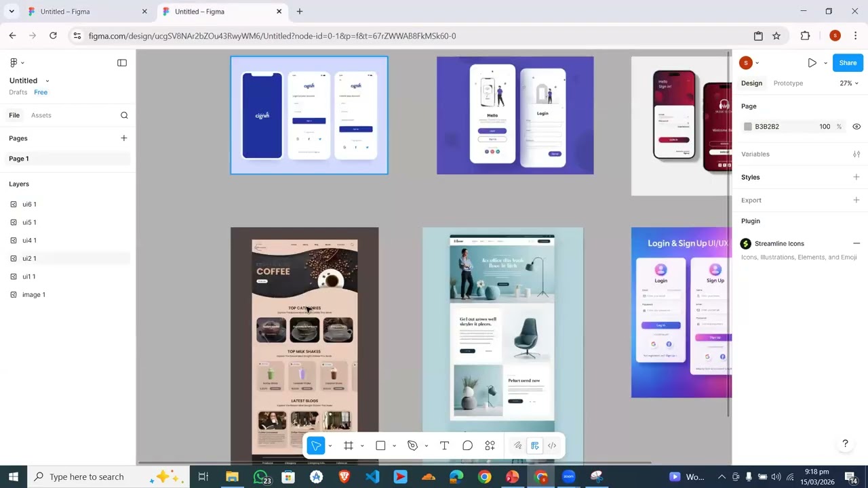This screenshot has width=868, height=488.
Task: Switch to the Prototype tab
Action: [788, 83]
